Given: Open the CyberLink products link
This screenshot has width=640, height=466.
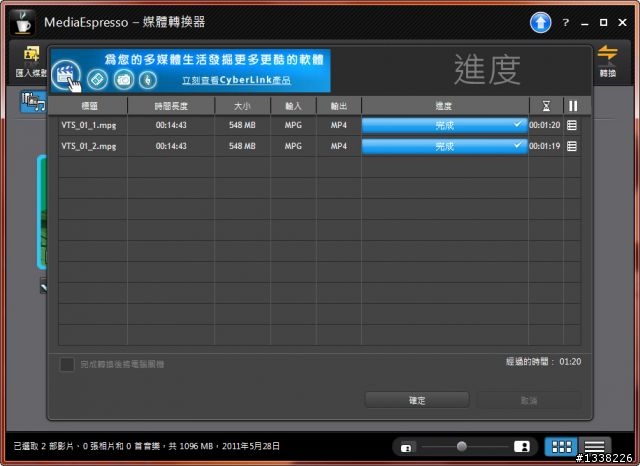Looking at the screenshot, I should [x=236, y=80].
